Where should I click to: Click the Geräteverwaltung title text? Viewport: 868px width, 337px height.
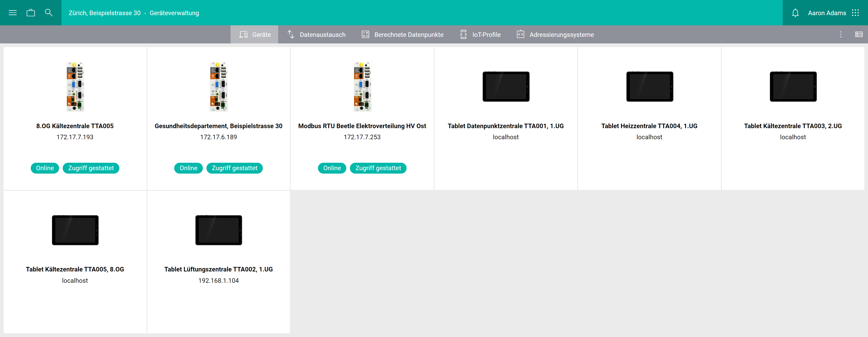[x=174, y=13]
